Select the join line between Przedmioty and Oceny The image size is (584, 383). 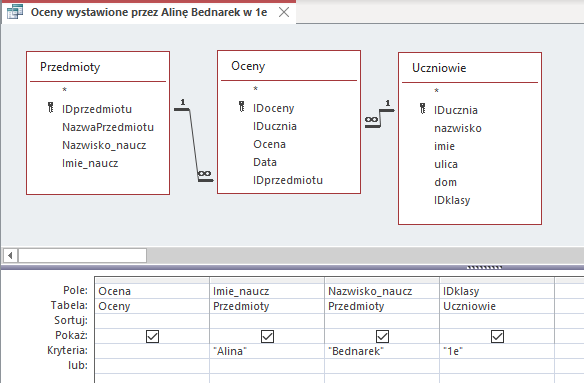194,145
